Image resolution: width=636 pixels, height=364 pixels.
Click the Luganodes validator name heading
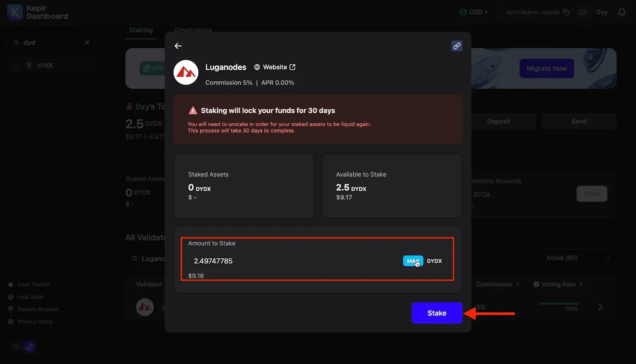click(x=226, y=67)
